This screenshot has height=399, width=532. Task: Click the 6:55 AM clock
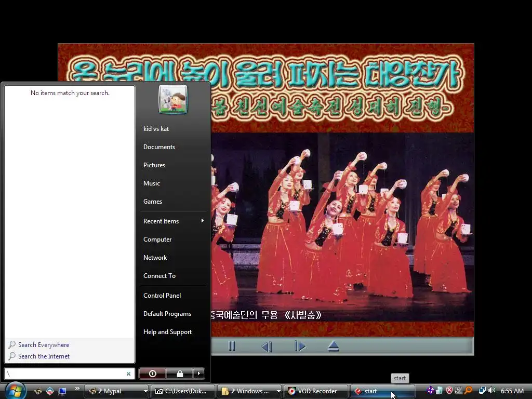pos(512,391)
